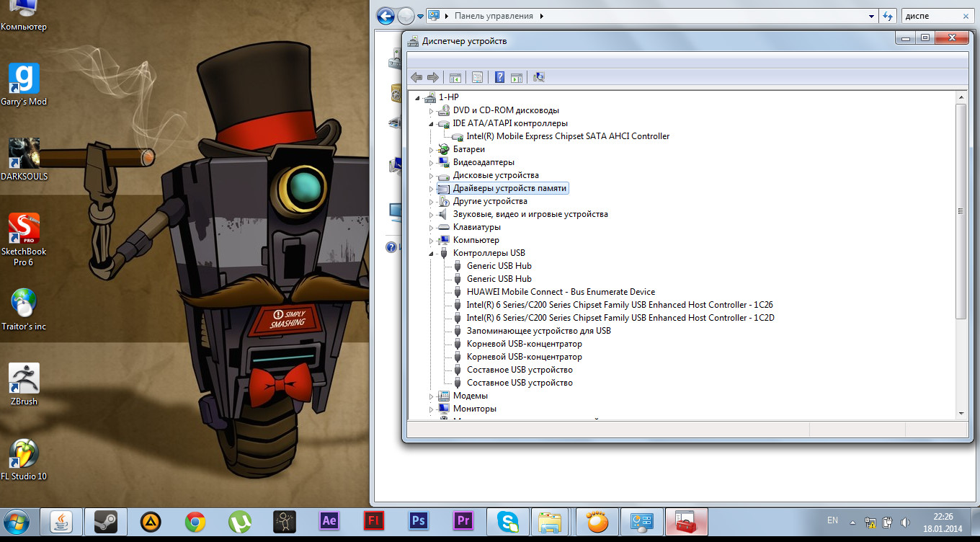Viewport: 980px width, 542px height.
Task: Open the Java icon in the taskbar
Action: (61, 521)
